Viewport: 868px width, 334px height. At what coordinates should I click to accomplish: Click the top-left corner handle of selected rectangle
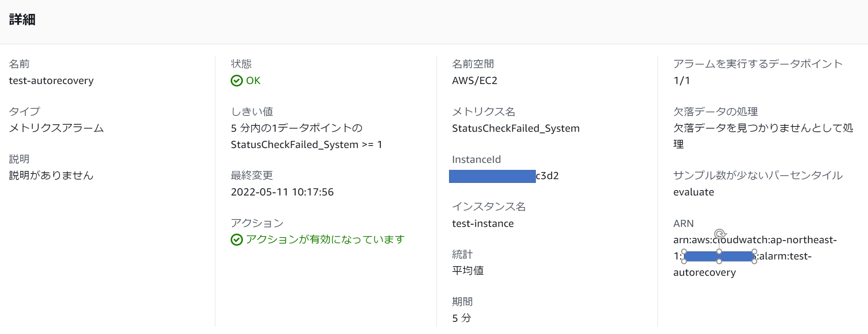(x=684, y=251)
